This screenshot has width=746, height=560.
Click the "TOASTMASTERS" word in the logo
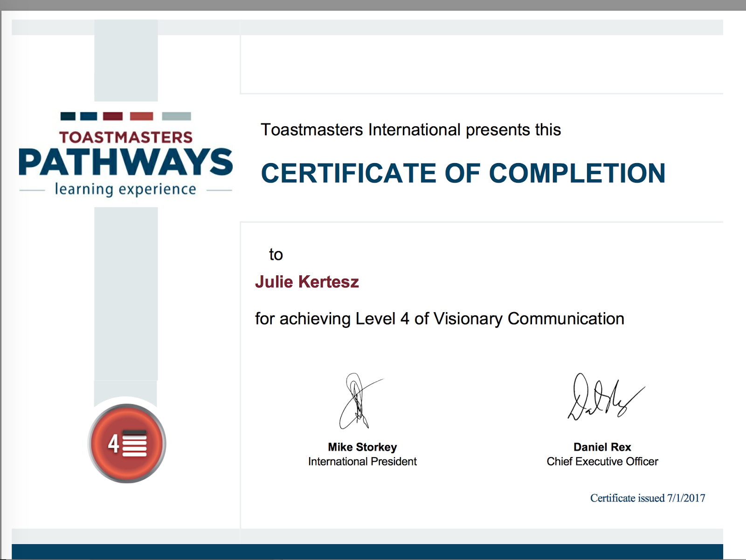[x=126, y=137]
